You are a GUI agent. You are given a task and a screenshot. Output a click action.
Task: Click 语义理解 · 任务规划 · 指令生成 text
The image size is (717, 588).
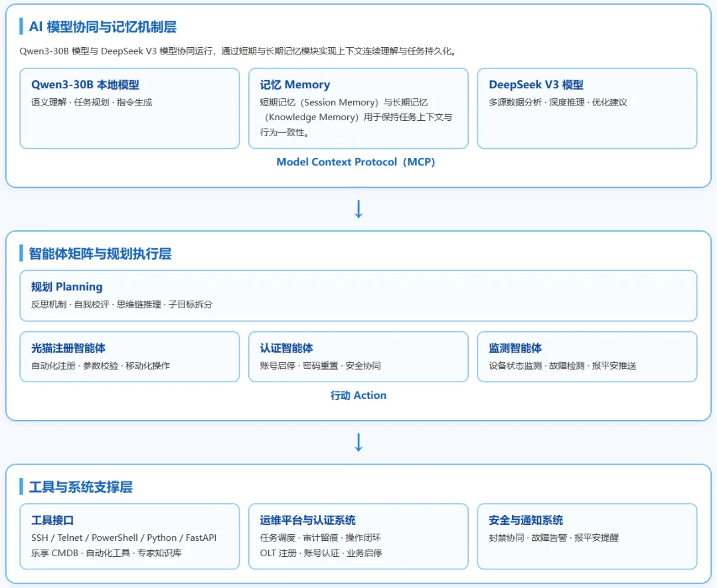click(x=92, y=102)
